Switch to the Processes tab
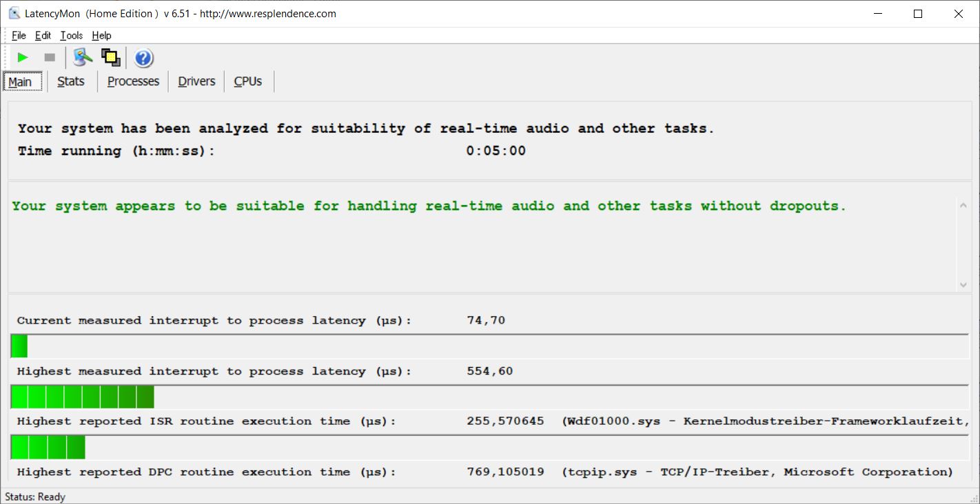 pos(133,81)
